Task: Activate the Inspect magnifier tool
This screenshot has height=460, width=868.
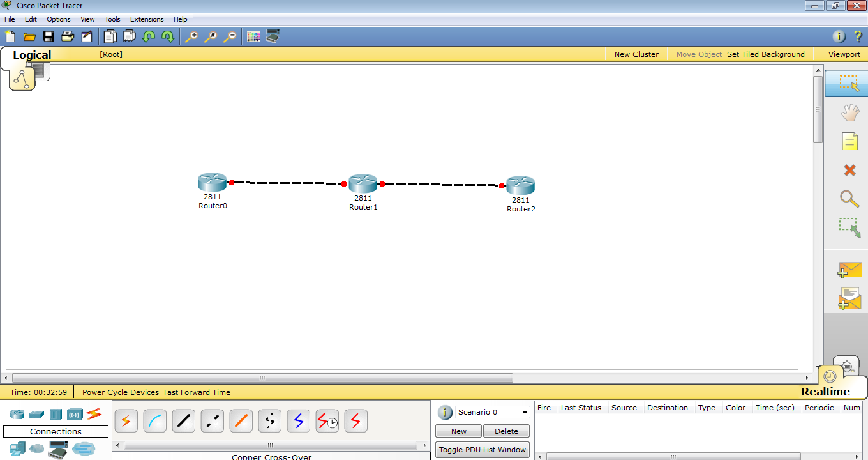Action: pyautogui.click(x=849, y=199)
